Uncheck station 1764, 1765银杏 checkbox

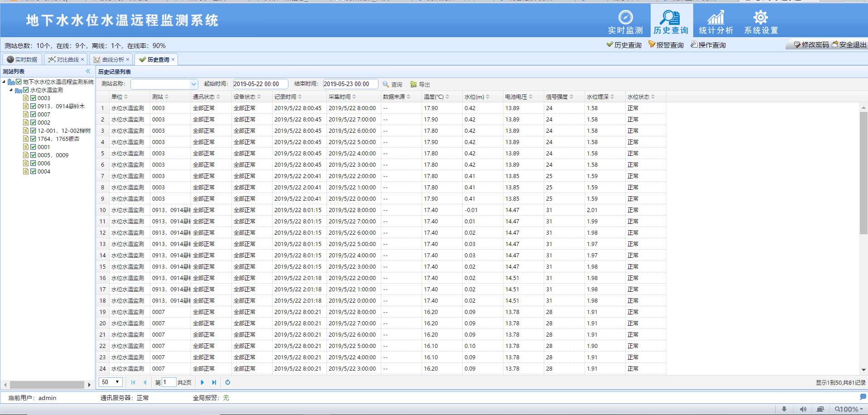tap(33, 139)
